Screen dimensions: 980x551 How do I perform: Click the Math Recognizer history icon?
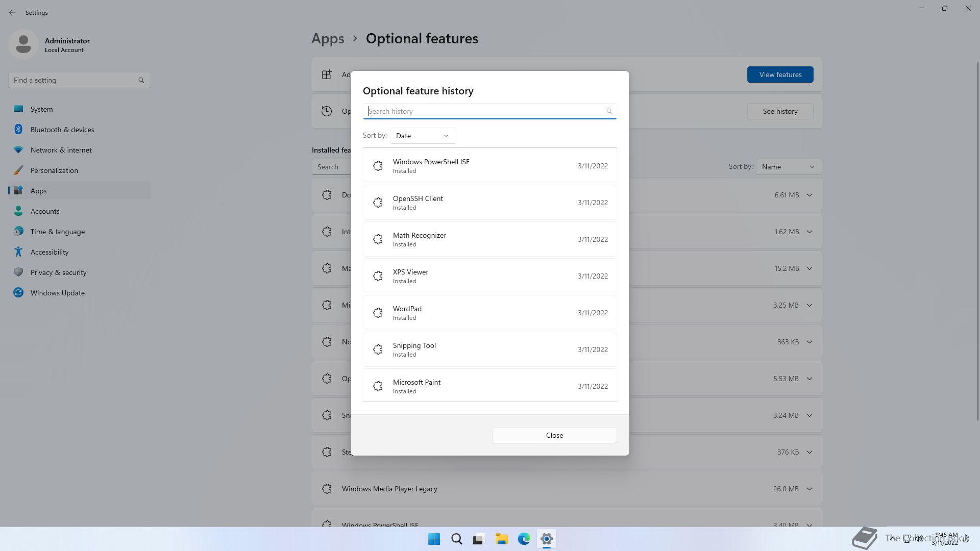pyautogui.click(x=378, y=239)
